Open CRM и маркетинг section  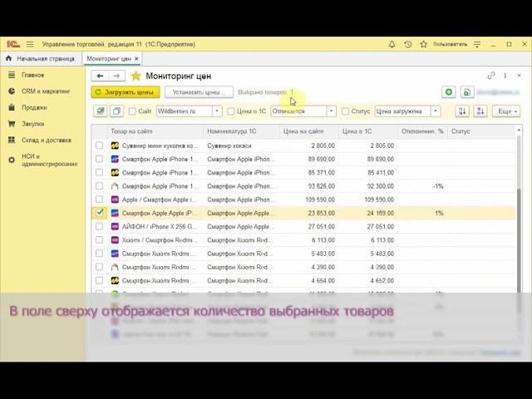[x=46, y=91]
